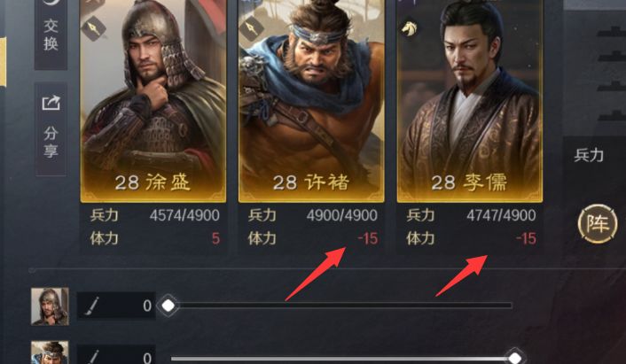Click the first troop count input field
This screenshot has width=626, height=364.
tap(116, 306)
